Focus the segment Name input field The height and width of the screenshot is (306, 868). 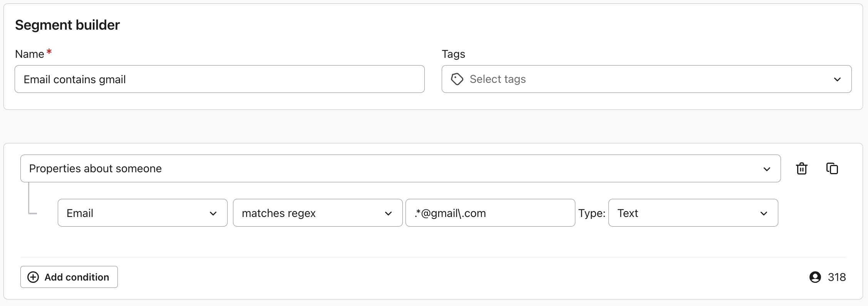[x=220, y=79]
